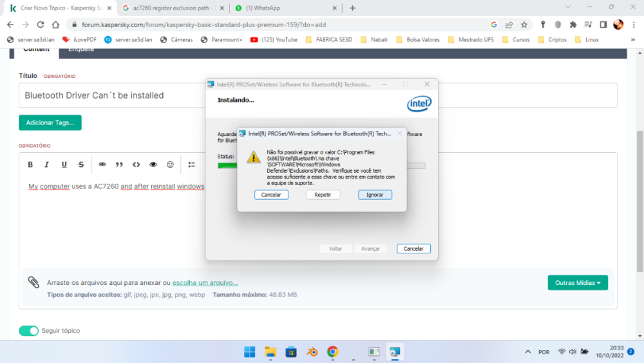Viewport: 644px width, 363px height.
Task: Open Blender from taskbar
Action: pyautogui.click(x=312, y=352)
